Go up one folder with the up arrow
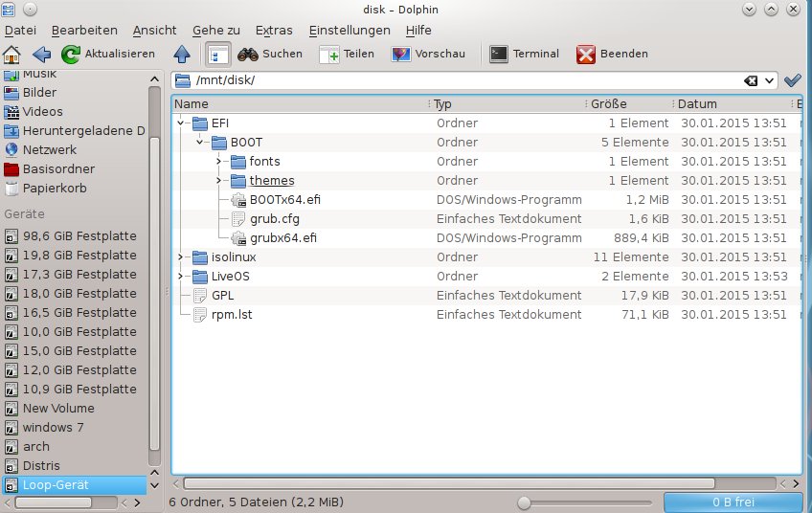The image size is (812, 513). [182, 54]
